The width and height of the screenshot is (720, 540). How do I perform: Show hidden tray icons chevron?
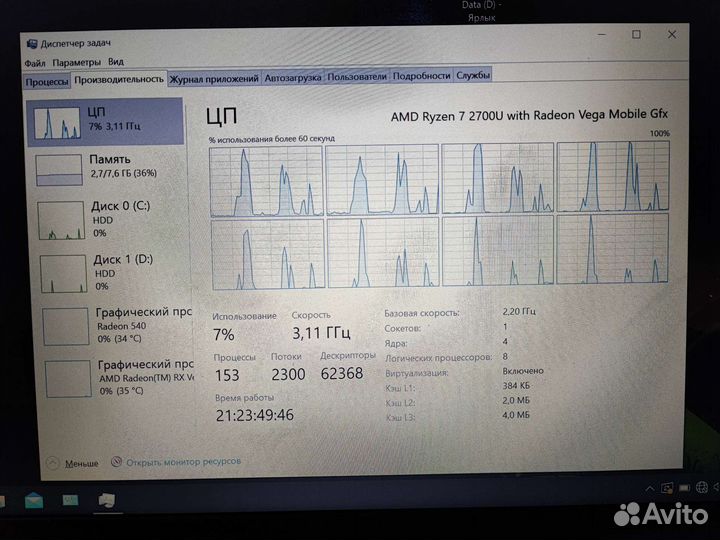click(x=650, y=488)
